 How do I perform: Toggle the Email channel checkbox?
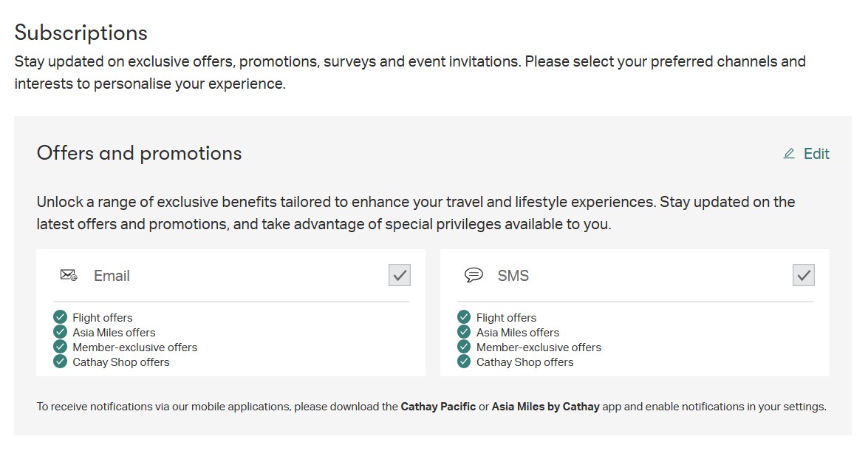(400, 275)
